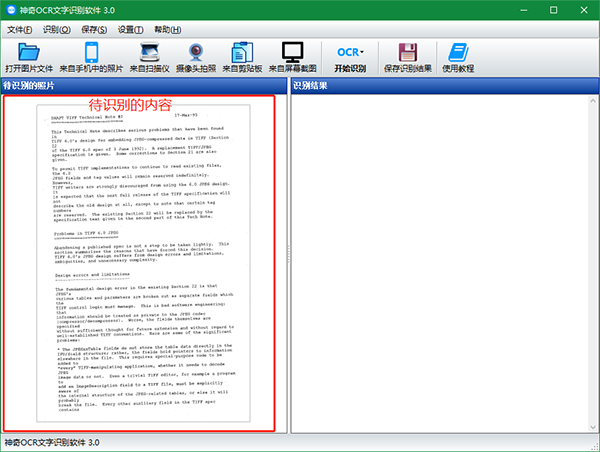Click the results scrollbar down arrow

click(593, 427)
